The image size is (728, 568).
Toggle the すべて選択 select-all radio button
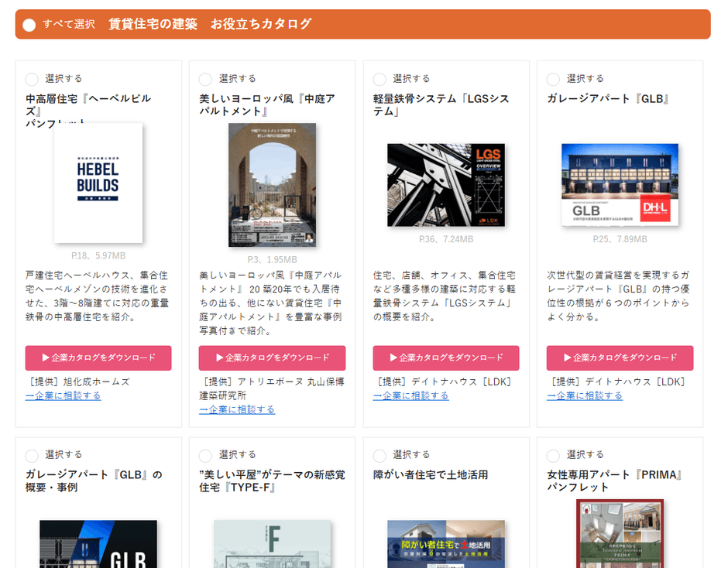point(29,25)
